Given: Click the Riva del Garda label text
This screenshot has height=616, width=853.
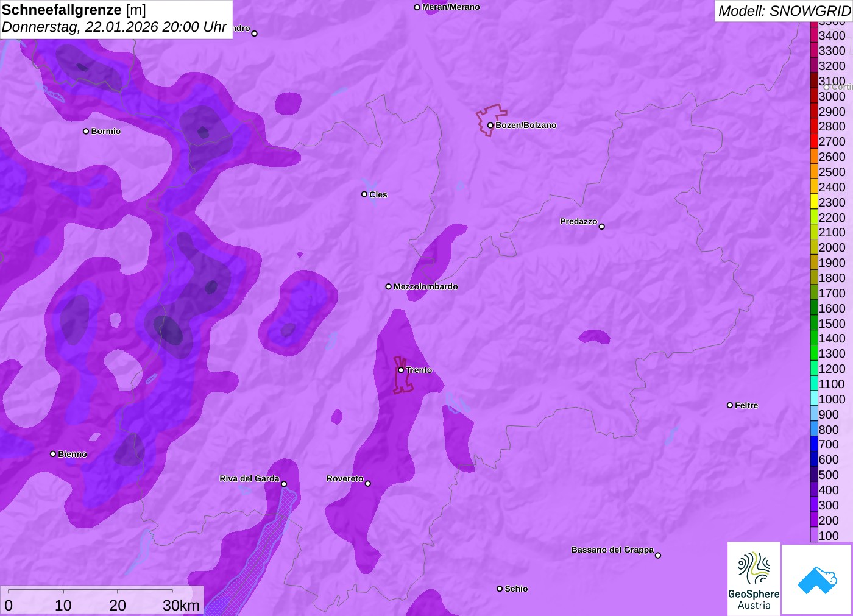Looking at the screenshot, I should [x=249, y=478].
